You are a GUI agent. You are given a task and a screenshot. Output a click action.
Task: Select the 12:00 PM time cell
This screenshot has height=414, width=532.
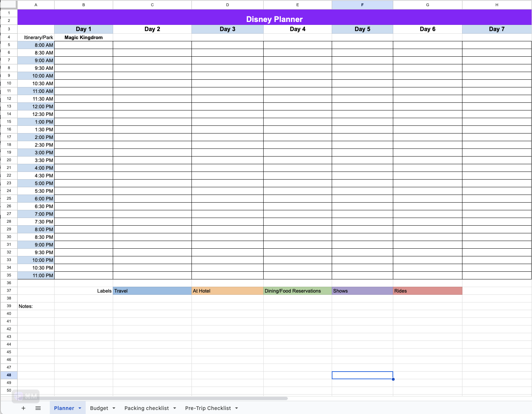[x=36, y=106]
